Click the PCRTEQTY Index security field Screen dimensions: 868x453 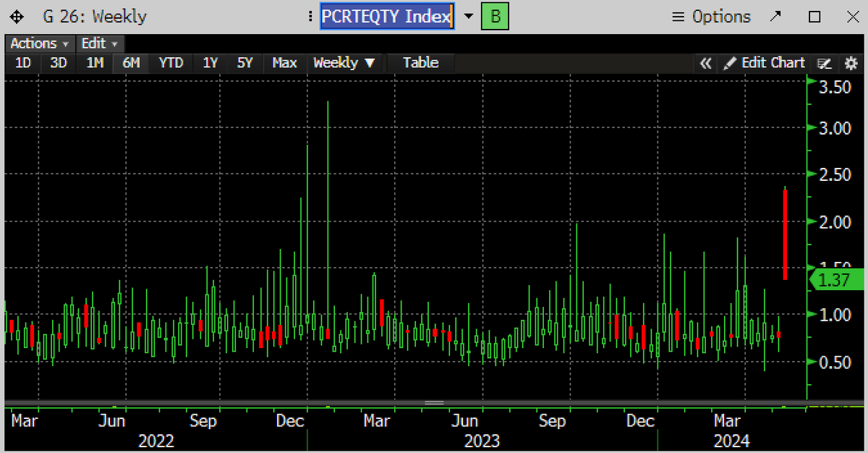click(x=387, y=16)
